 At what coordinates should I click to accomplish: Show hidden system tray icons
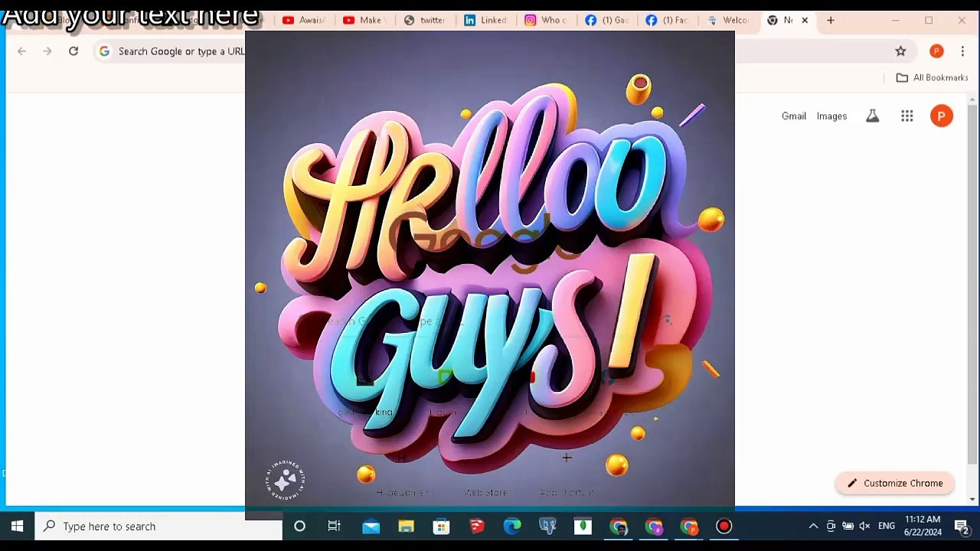[x=813, y=527]
